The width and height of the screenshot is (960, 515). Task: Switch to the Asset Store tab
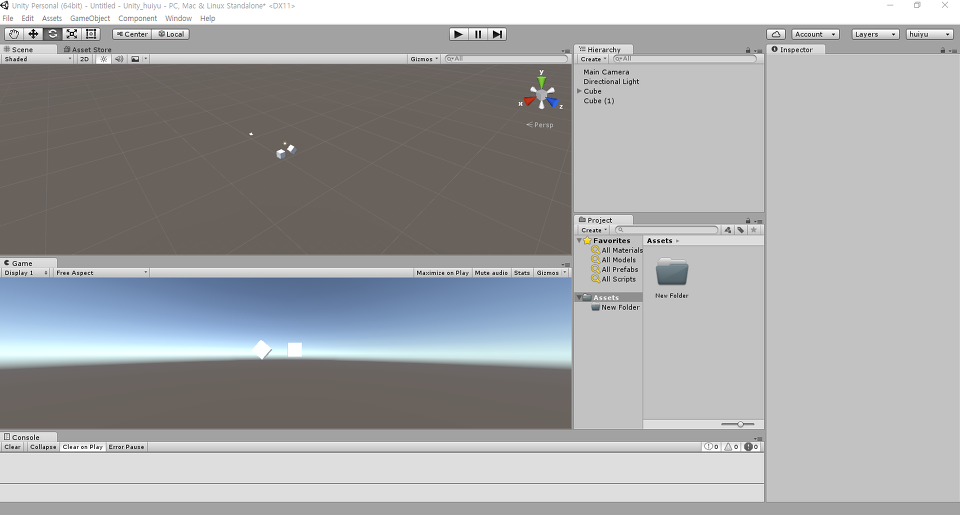coord(88,50)
